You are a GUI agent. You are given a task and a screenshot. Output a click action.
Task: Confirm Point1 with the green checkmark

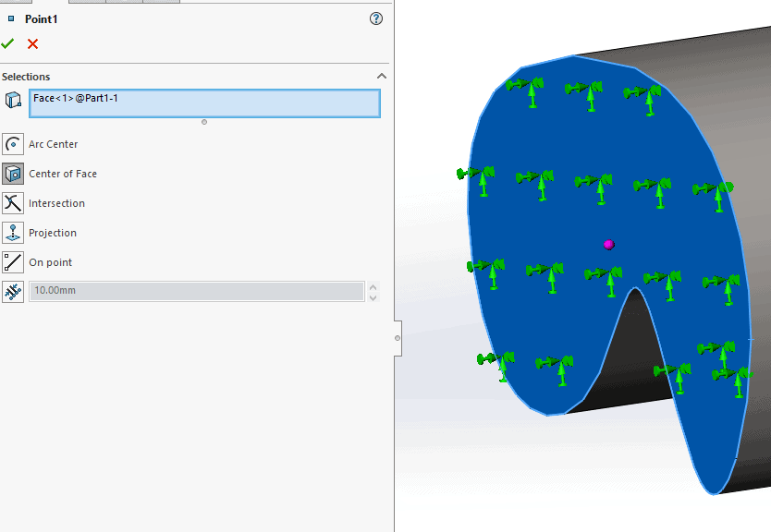[x=8, y=43]
